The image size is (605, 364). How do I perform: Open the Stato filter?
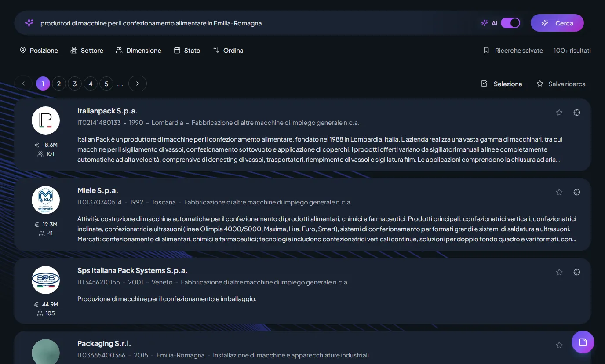click(187, 51)
